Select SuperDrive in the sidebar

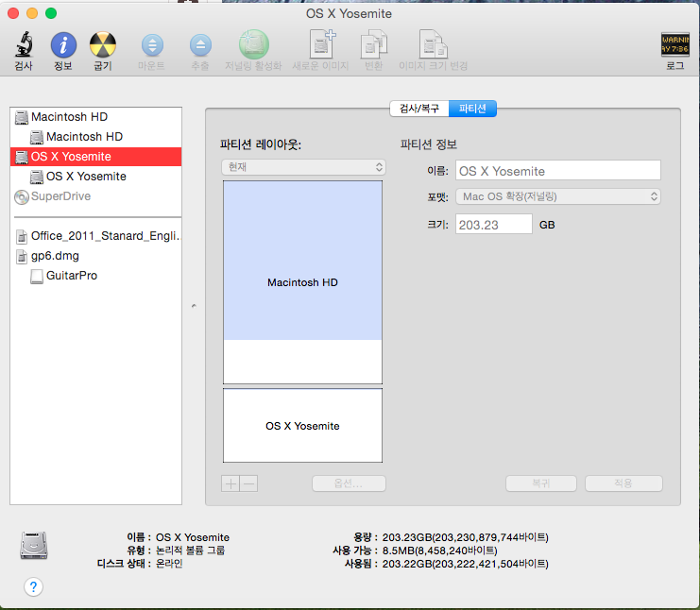point(95,196)
